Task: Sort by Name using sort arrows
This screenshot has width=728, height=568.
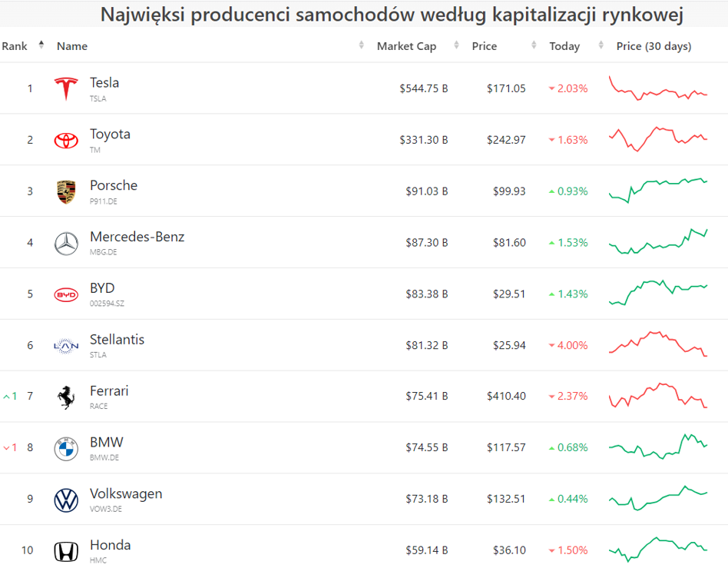Action: (x=362, y=46)
